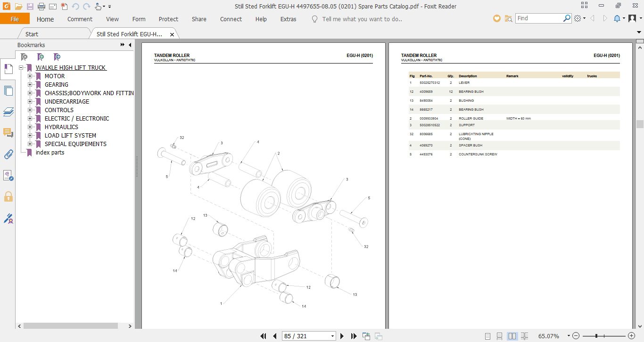Viewport: 644px width, 342px height.
Task: Add a new bookmark with the plus icon
Action: pos(41,57)
